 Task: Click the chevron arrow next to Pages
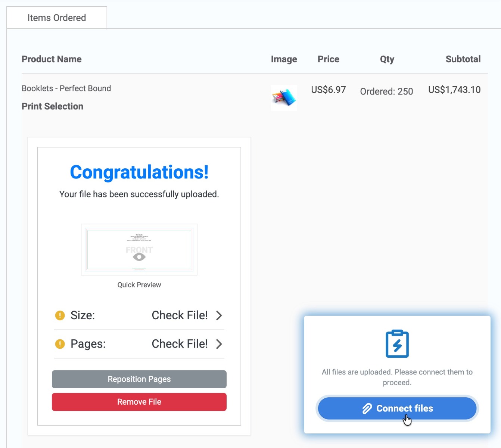pyautogui.click(x=220, y=344)
